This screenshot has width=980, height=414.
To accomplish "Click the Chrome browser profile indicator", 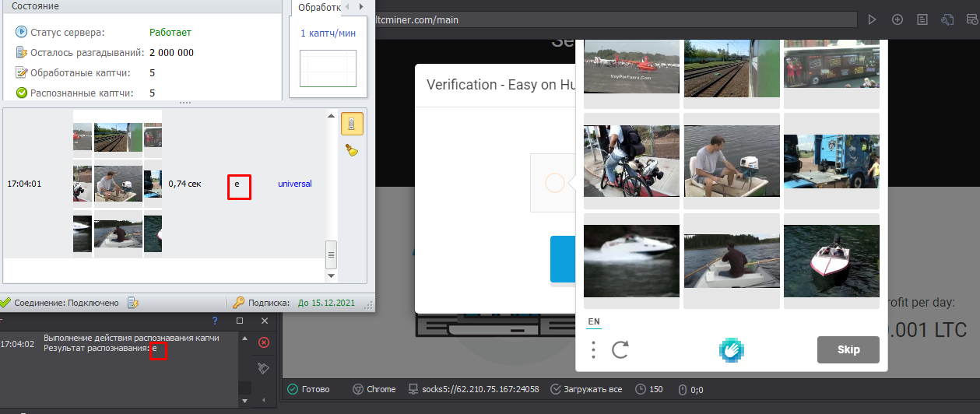I will [374, 389].
